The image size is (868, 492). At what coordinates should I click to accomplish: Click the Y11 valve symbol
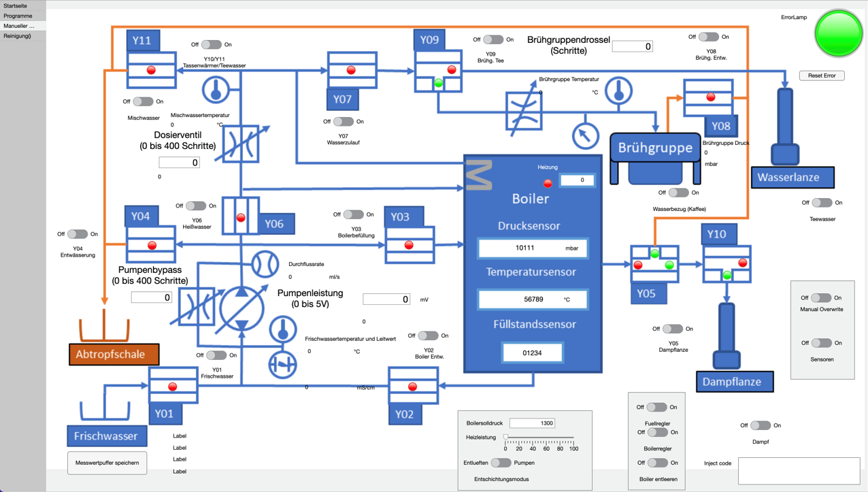click(x=151, y=70)
